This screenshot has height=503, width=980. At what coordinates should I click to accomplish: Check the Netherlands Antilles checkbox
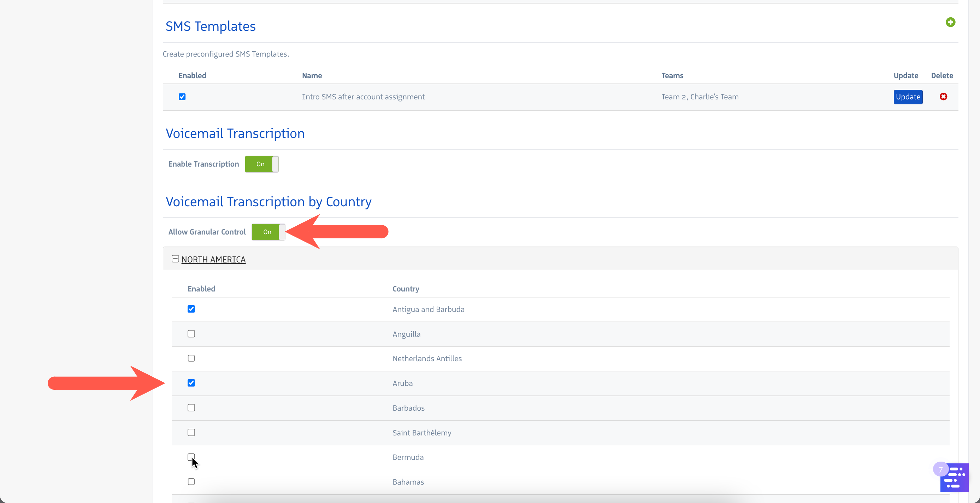pos(191,358)
